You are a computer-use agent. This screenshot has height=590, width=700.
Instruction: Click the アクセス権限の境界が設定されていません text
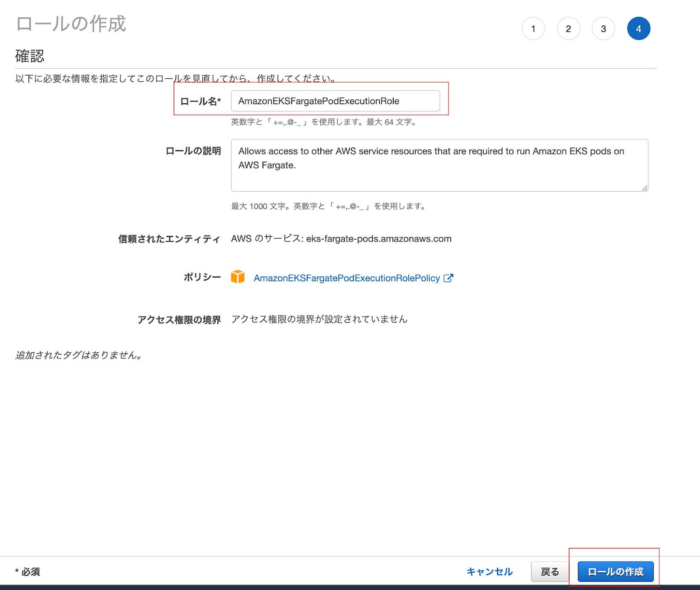pyautogui.click(x=319, y=319)
